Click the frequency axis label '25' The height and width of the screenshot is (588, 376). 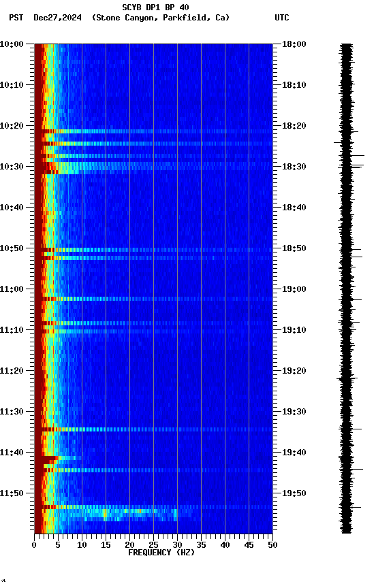[153, 545]
